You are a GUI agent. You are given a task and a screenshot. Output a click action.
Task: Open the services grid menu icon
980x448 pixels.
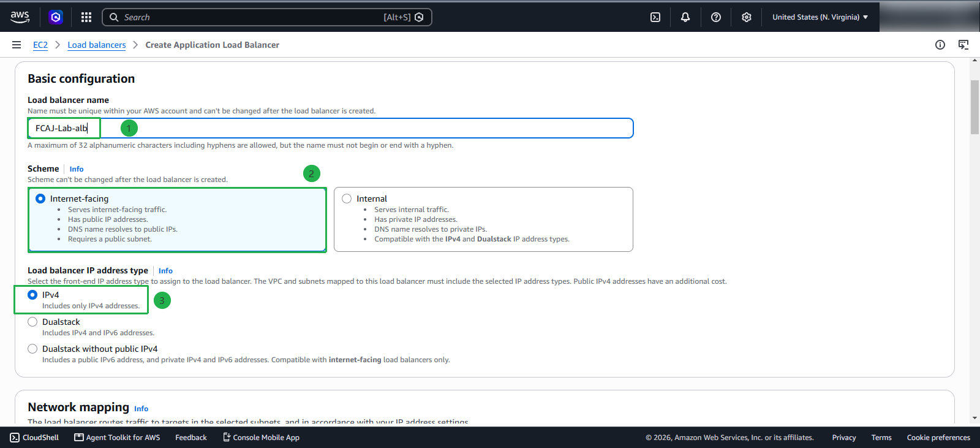86,17
